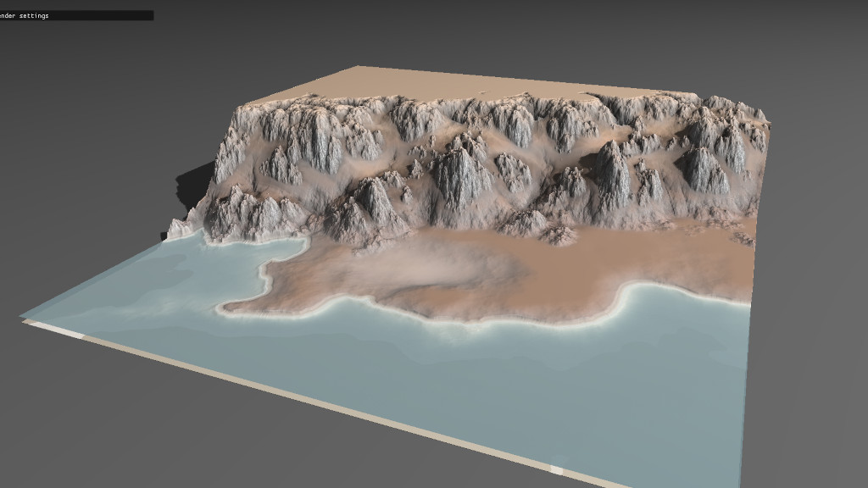868x488 pixels.
Task: Open the render settings bar
Action: coord(76,15)
